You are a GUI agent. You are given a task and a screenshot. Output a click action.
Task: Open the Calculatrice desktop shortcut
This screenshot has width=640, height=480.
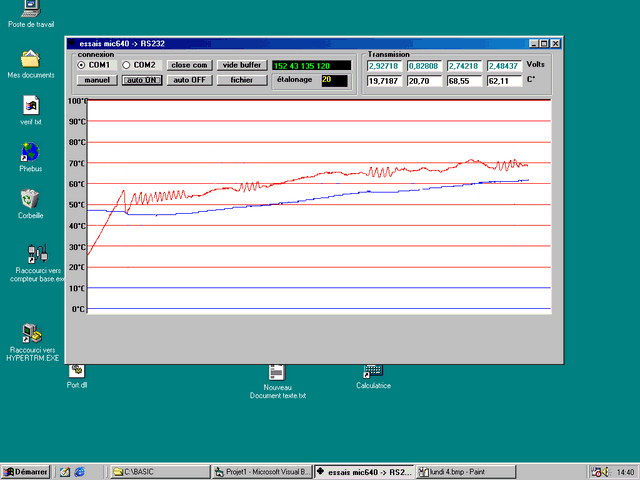click(x=373, y=372)
